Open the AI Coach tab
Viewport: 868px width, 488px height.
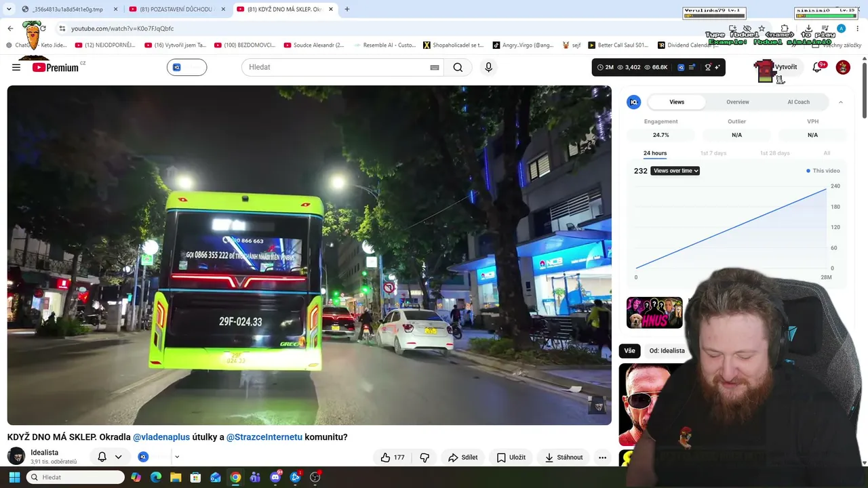[x=798, y=102]
